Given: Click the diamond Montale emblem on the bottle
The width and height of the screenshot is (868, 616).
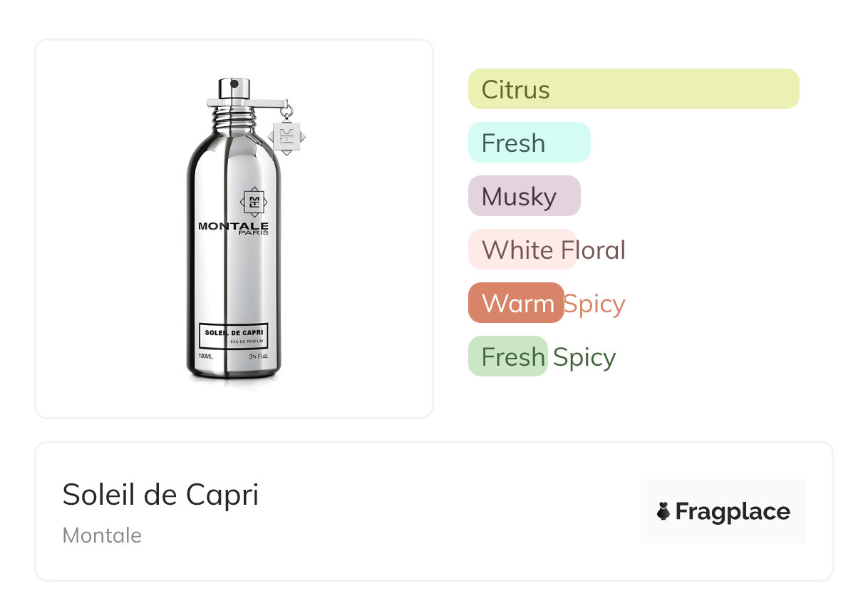Looking at the screenshot, I should (253, 202).
